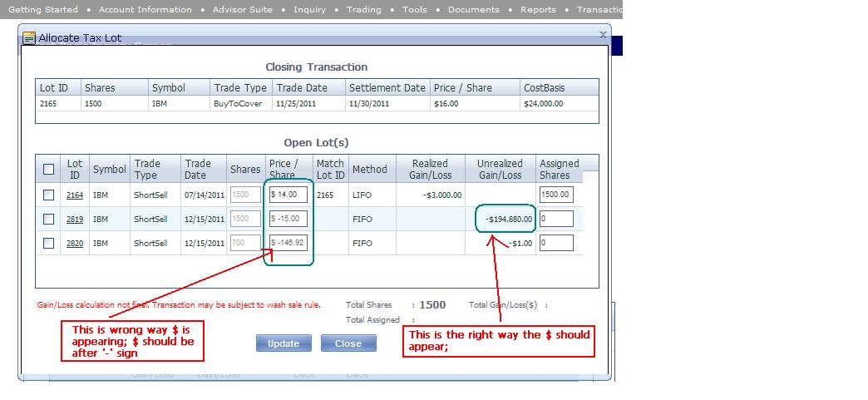The height and width of the screenshot is (400, 868).
Task: Open lot ID 2164 link
Action: (x=75, y=195)
